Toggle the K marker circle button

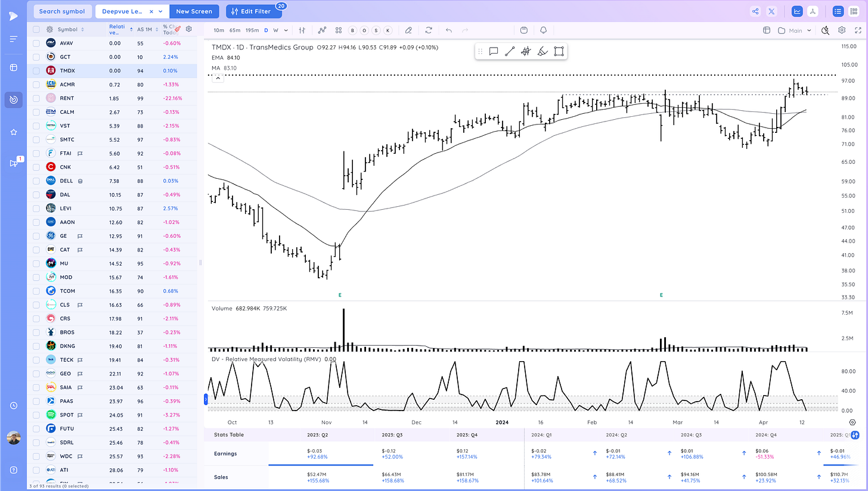[388, 30]
